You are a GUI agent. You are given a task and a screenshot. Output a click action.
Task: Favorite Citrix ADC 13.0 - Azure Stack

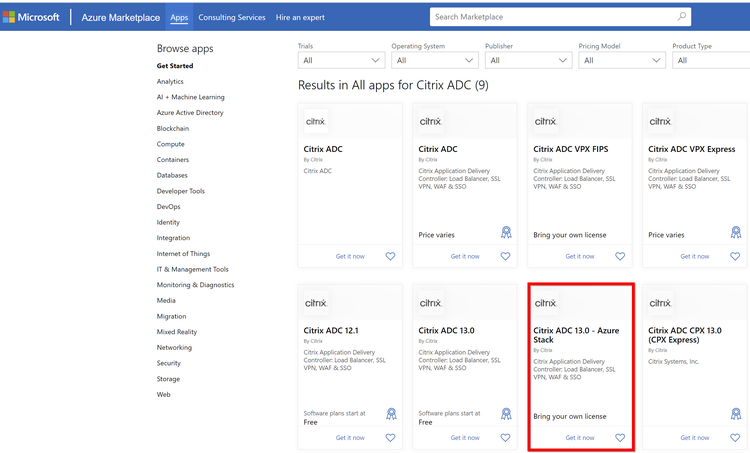click(x=620, y=438)
